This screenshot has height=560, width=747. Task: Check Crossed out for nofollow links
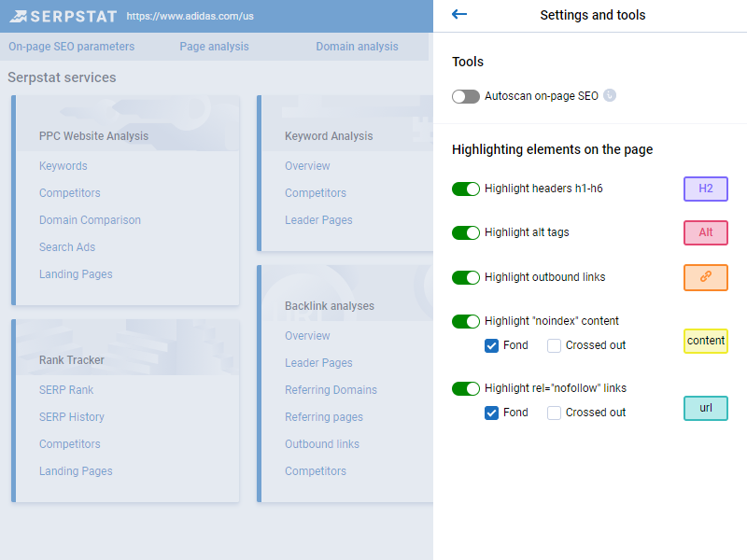(554, 413)
